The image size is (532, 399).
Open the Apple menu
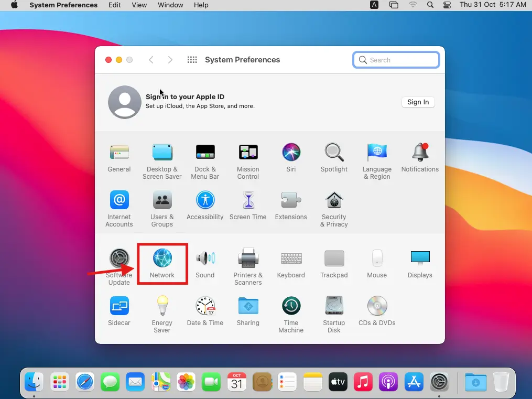tap(14, 5)
